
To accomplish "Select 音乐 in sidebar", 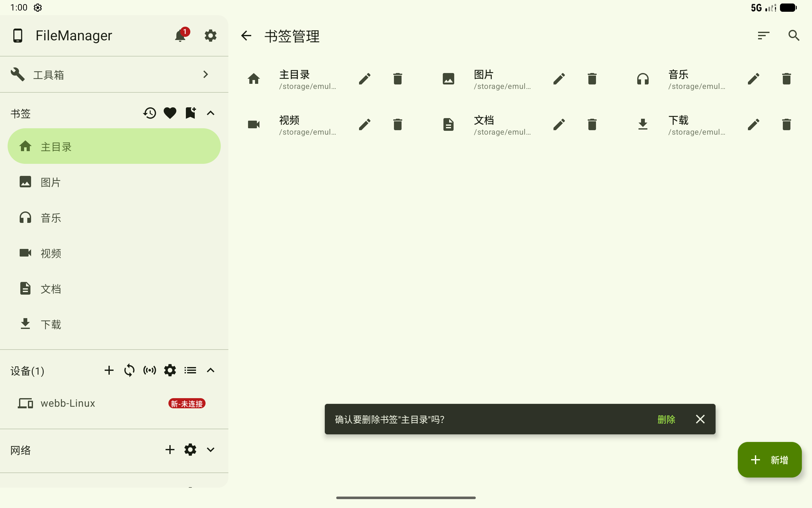I will [114, 217].
